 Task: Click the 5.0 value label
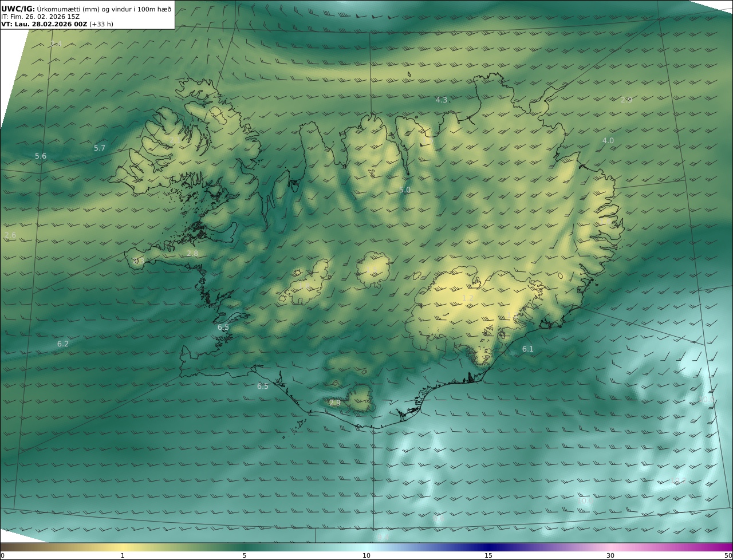[405, 190]
